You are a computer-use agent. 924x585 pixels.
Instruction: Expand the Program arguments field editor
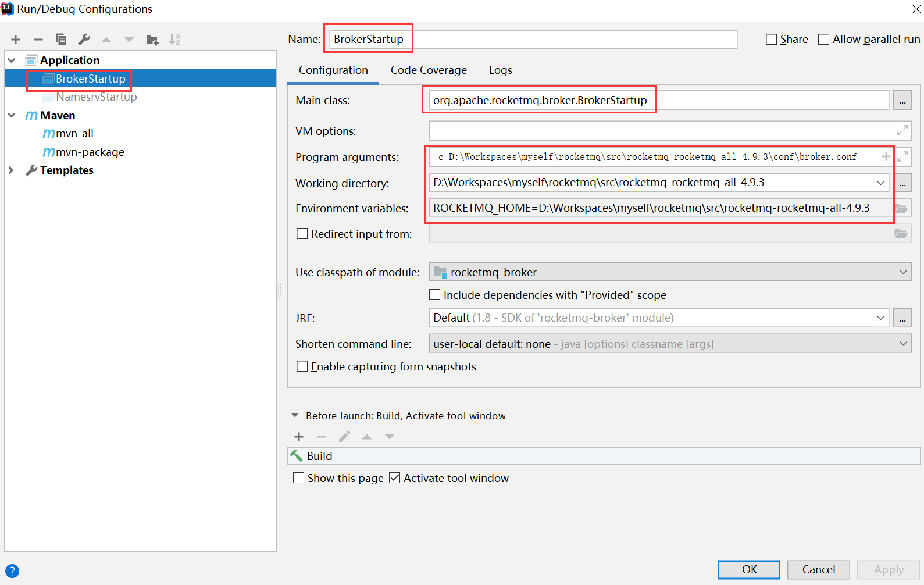[x=902, y=156]
